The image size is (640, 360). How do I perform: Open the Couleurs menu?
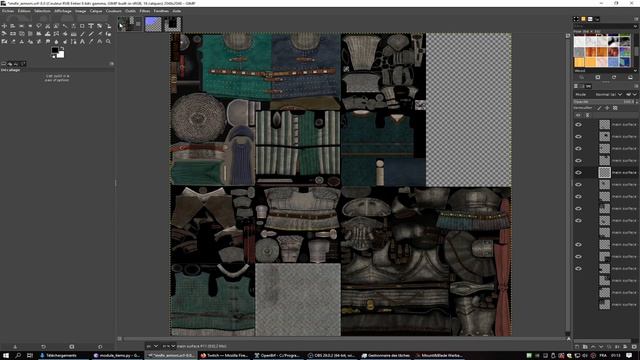click(114, 11)
